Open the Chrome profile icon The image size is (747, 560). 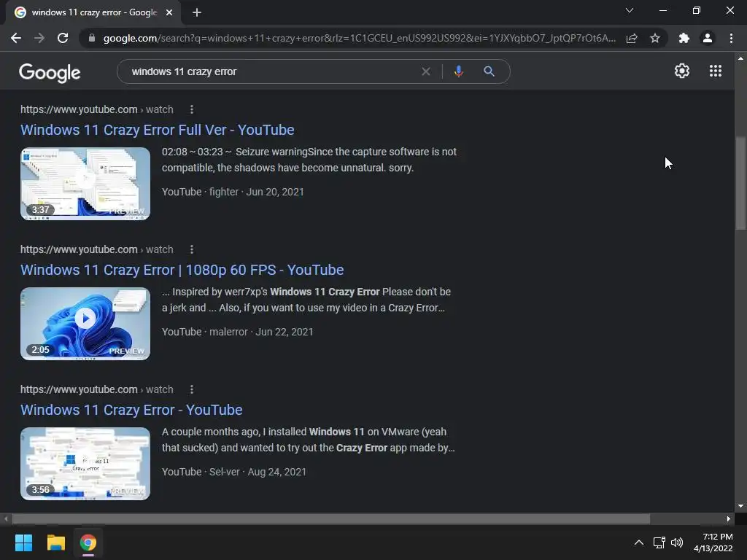(x=708, y=38)
